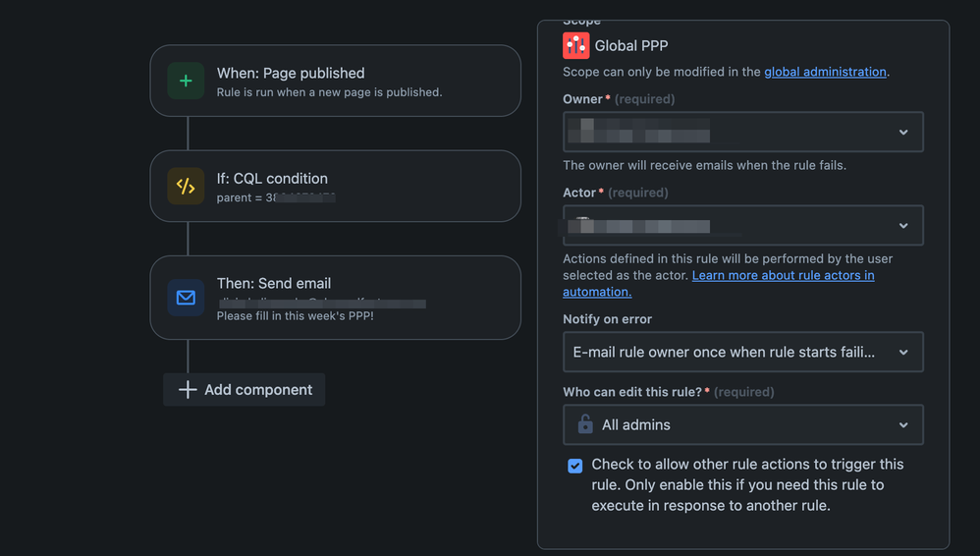Click the green plus trigger icon

(x=186, y=81)
